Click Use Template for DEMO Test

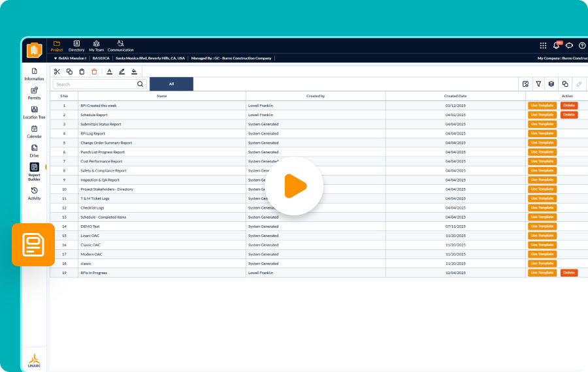tap(542, 226)
